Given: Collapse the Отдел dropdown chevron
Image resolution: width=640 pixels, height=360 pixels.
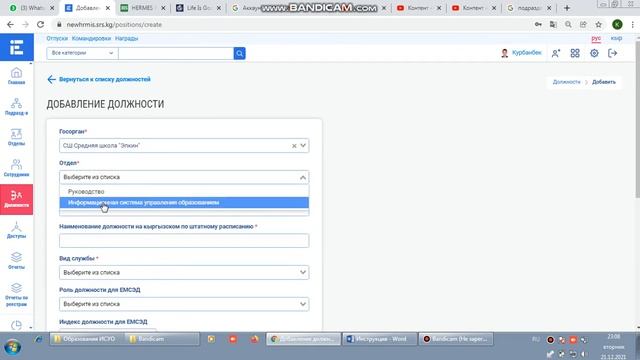Looking at the screenshot, I should pyautogui.click(x=302, y=177).
